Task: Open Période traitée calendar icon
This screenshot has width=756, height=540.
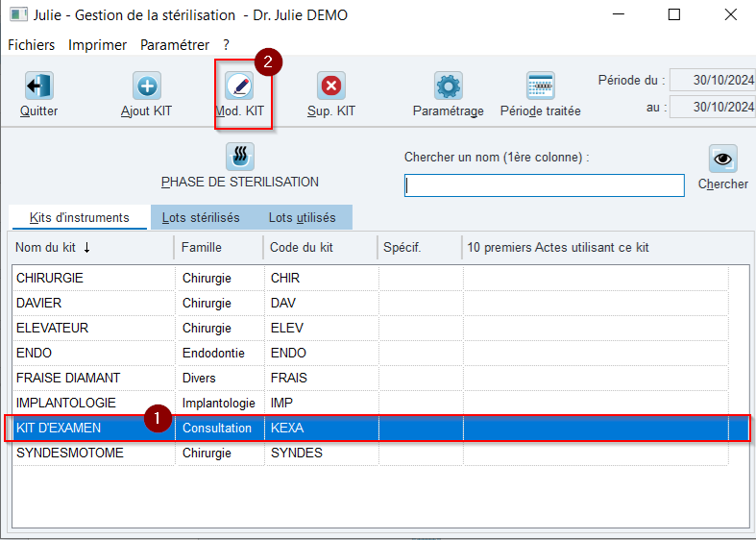Action: (x=541, y=86)
